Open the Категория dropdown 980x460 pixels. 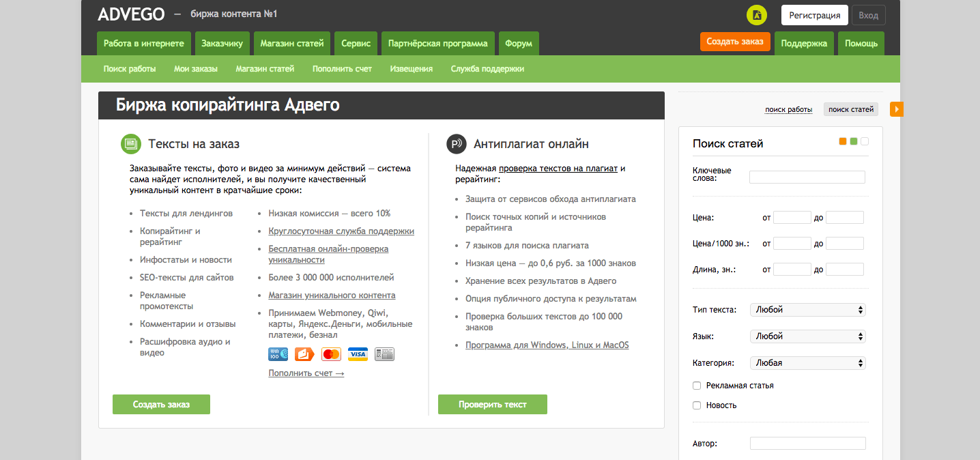[x=807, y=363]
